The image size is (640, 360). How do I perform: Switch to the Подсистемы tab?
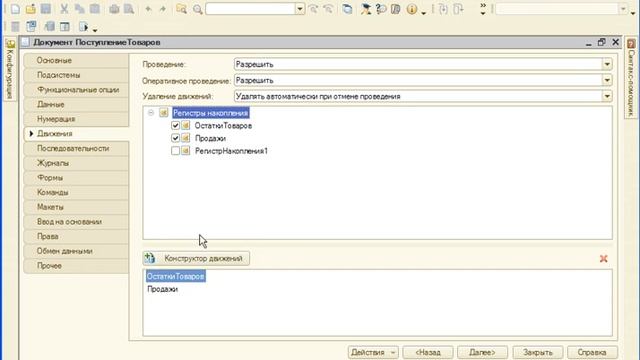tap(76, 75)
